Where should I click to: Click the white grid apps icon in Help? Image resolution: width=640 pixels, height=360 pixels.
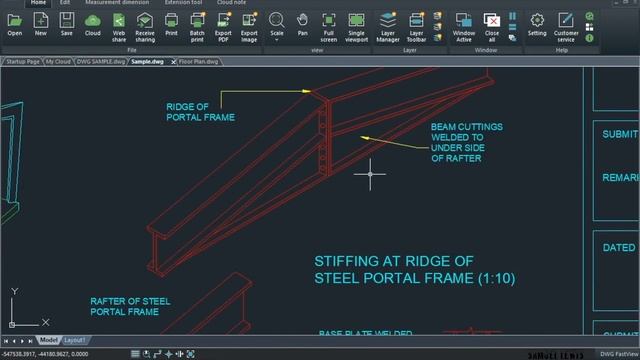(589, 27)
